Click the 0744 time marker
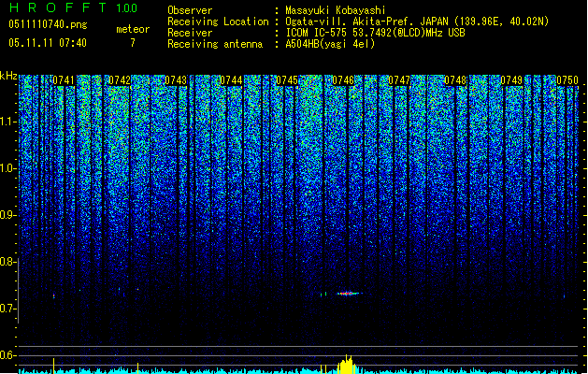The height and width of the screenshot is (374, 588). pos(232,80)
